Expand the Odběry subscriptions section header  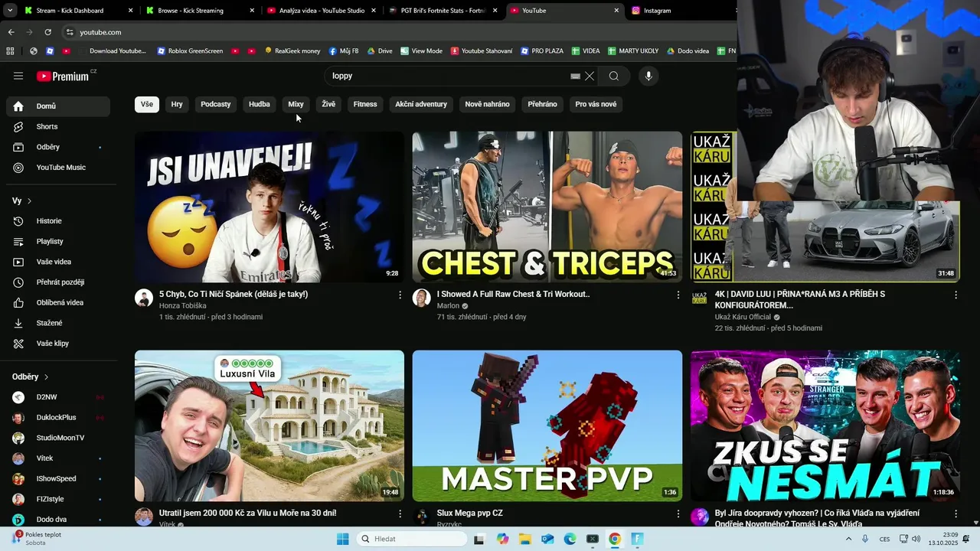[31, 377]
